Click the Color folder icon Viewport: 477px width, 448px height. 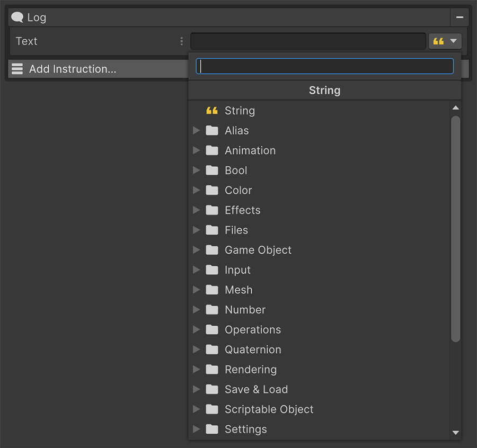tap(212, 190)
